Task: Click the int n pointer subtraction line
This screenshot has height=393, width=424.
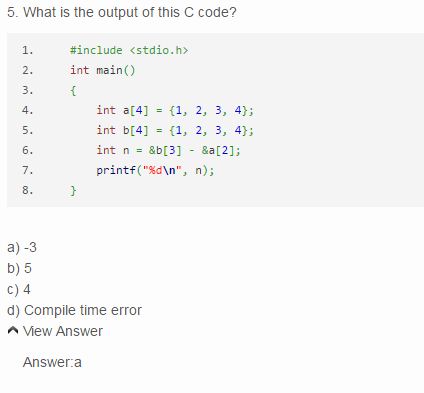Action: coord(168,150)
